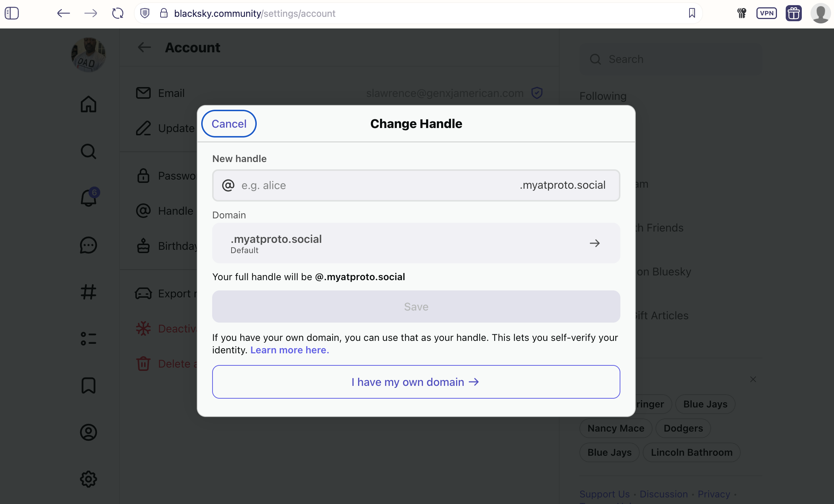Toggle the browser sidebar panel
This screenshot has width=834, height=504.
[12, 13]
